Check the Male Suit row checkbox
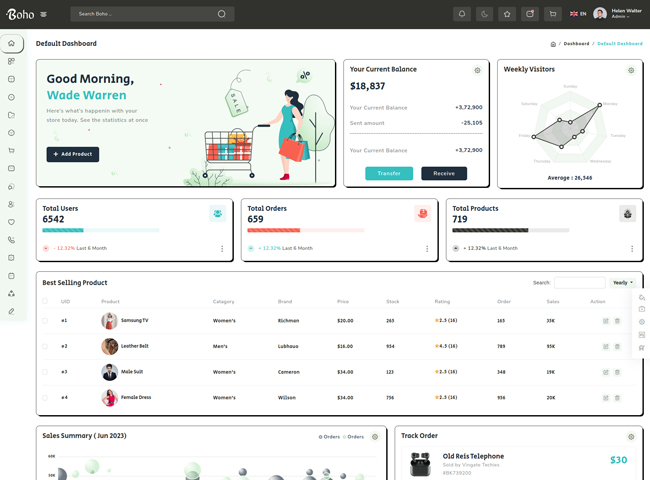Screen dimensions: 650x480 pos(45,372)
